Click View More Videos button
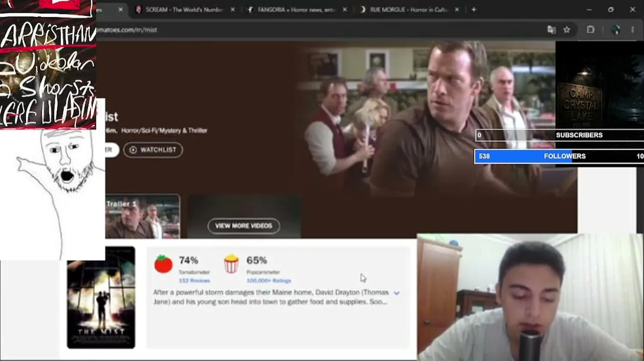The height and width of the screenshot is (361, 644). point(243,226)
